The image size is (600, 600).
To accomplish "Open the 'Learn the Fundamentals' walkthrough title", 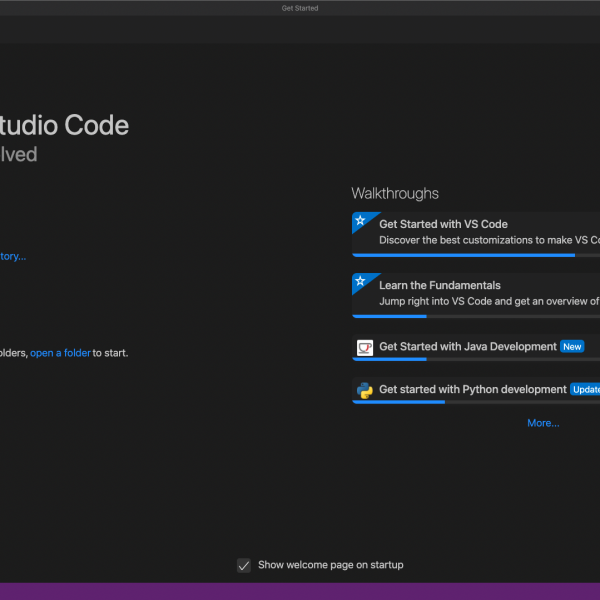I will (439, 285).
